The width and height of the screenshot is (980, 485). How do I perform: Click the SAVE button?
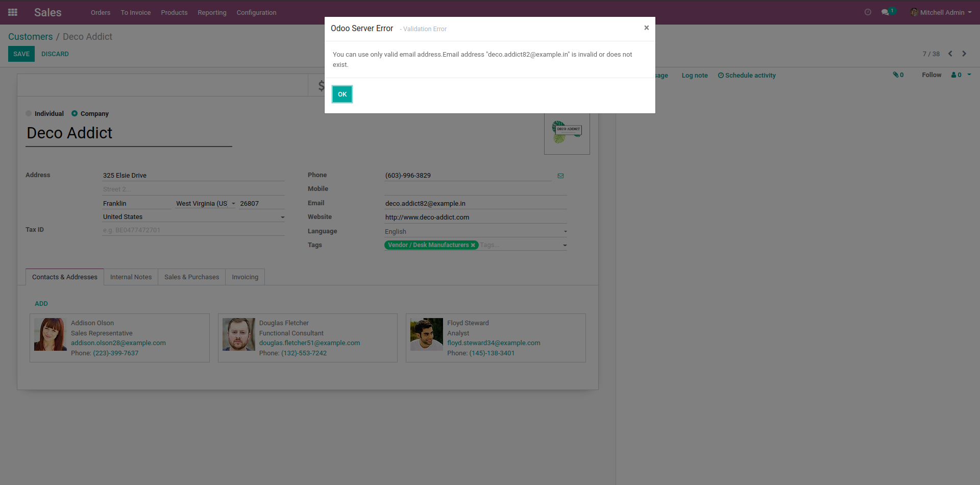pos(21,54)
